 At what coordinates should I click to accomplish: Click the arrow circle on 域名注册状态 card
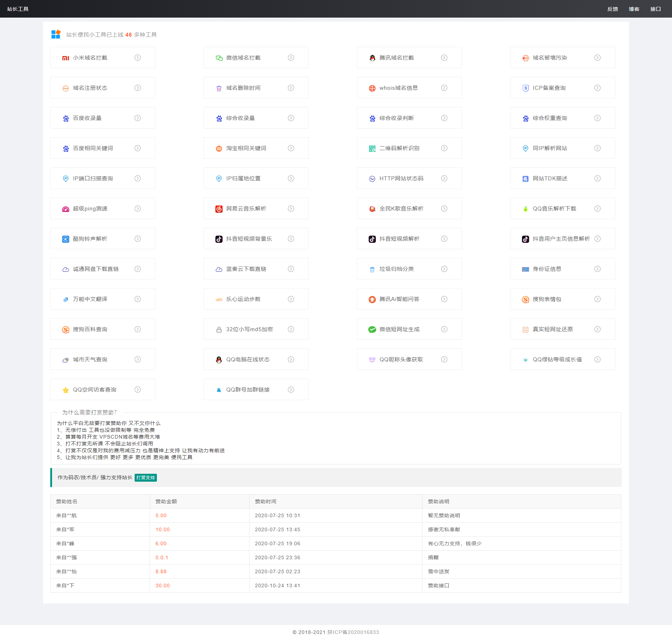point(137,88)
